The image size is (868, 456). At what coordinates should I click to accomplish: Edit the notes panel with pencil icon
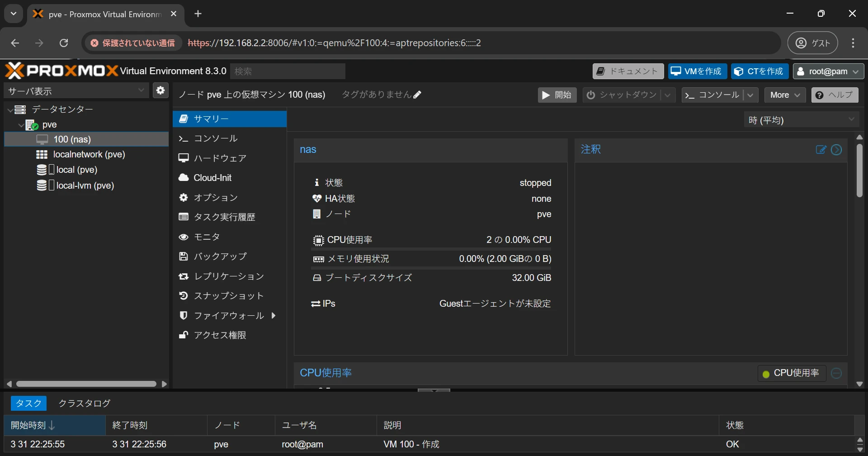tap(821, 150)
